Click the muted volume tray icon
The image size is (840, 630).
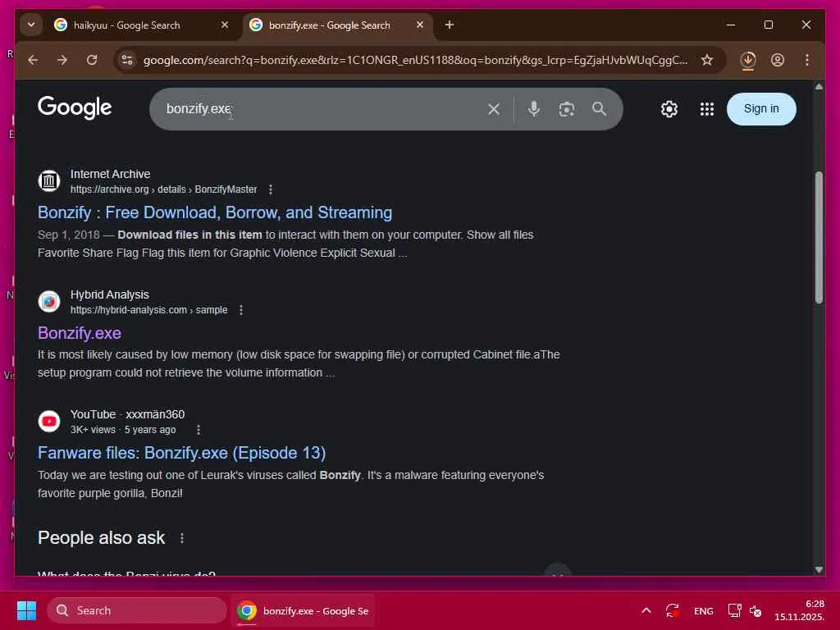[756, 610]
